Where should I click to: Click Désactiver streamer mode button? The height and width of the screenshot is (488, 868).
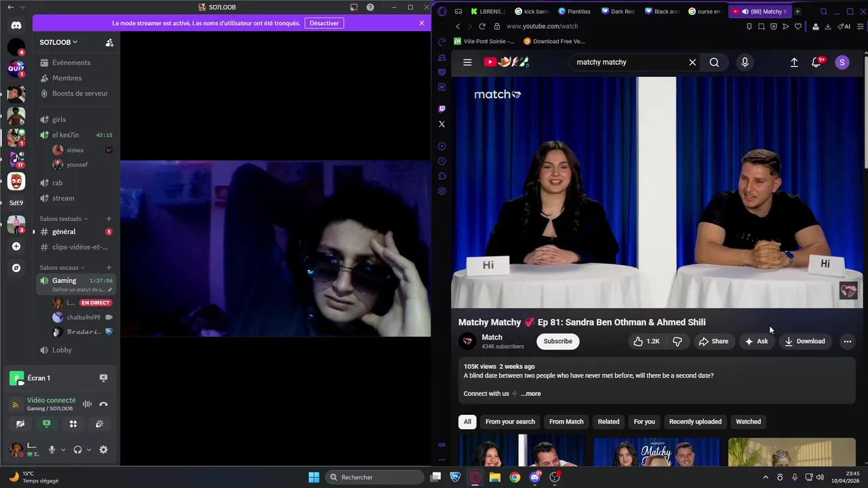(x=324, y=23)
